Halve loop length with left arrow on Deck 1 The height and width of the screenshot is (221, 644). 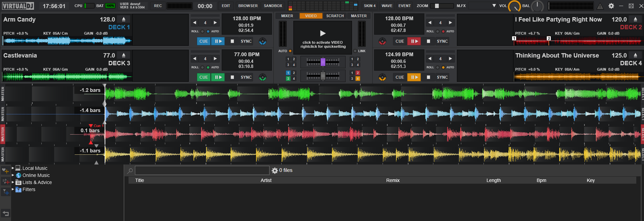[194, 23]
